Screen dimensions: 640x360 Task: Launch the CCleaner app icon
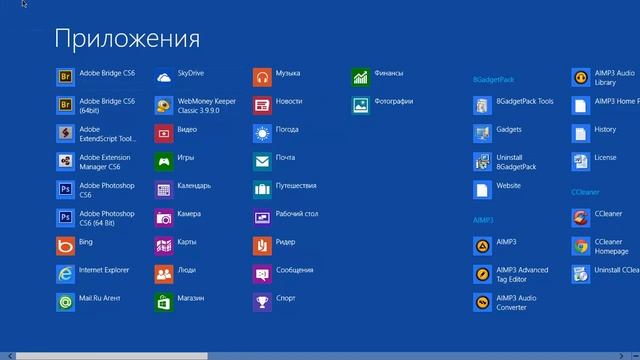coord(580,218)
